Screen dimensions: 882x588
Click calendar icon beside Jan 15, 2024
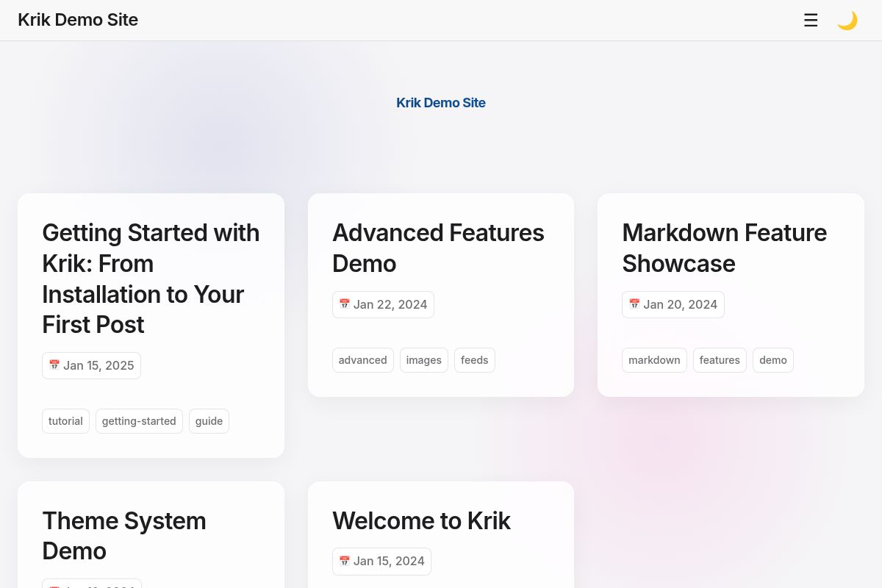click(x=344, y=561)
